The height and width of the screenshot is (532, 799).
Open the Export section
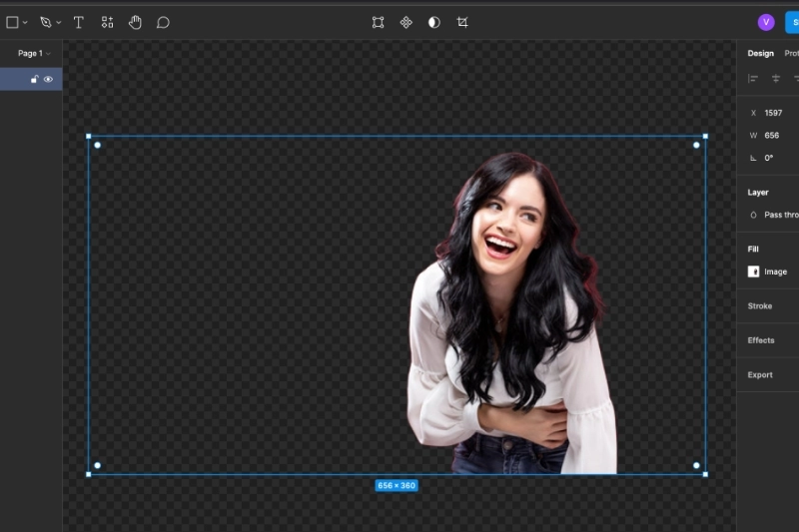tap(760, 374)
